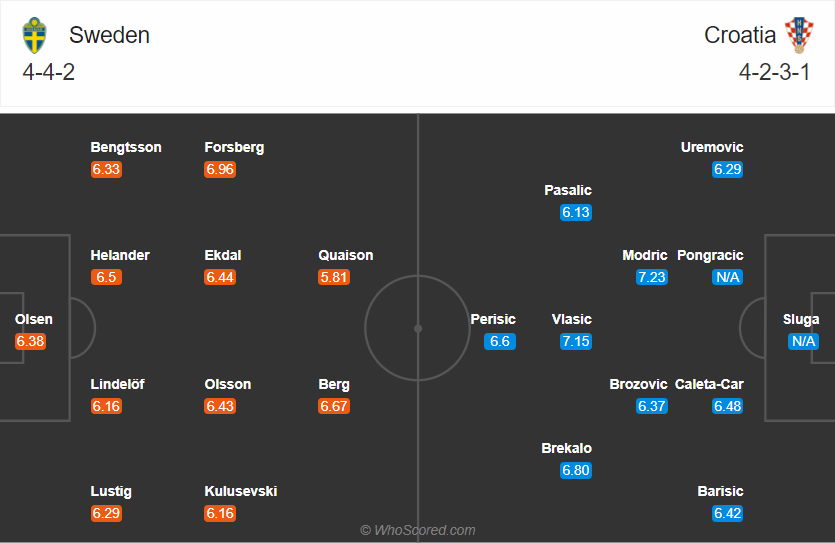Select Berg's 6.67 rating badge
The width and height of the screenshot is (835, 543).
pyautogui.click(x=334, y=406)
